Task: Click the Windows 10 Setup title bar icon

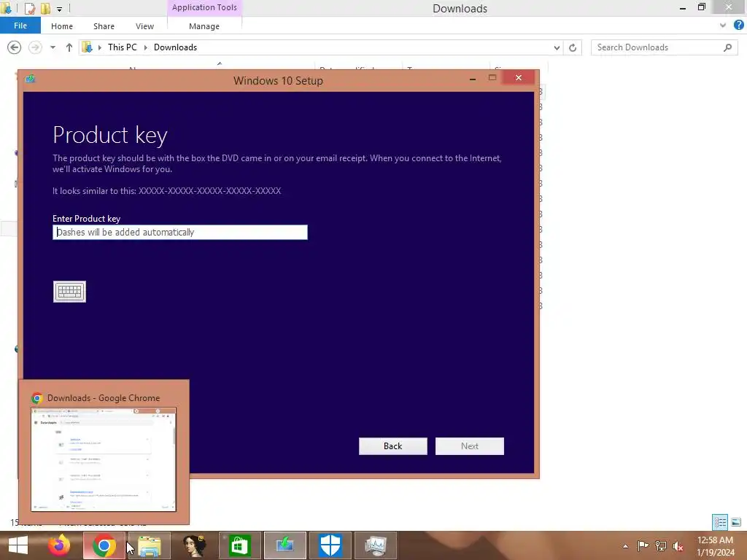Action: coord(31,79)
